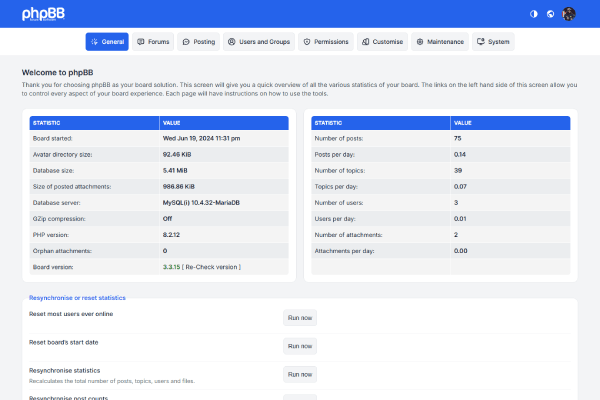Image resolution: width=600 pixels, height=400 pixels.
Task: Click the 'Avatar directory size:' label
Action: 62,154
